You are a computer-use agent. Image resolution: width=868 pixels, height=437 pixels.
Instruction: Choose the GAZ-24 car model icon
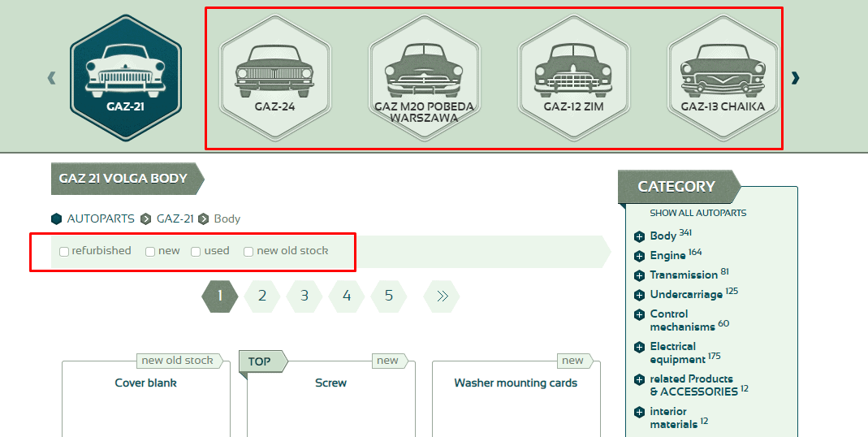point(274,77)
